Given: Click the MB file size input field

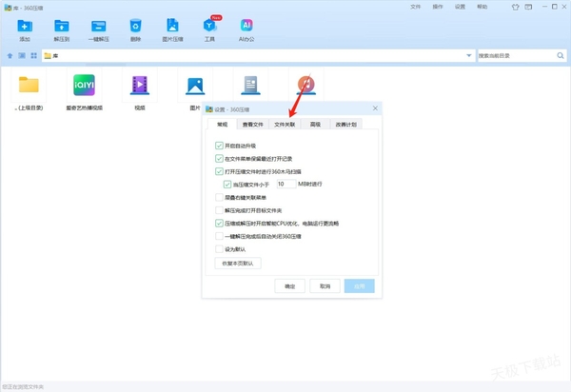Looking at the screenshot, I should pyautogui.click(x=285, y=185).
